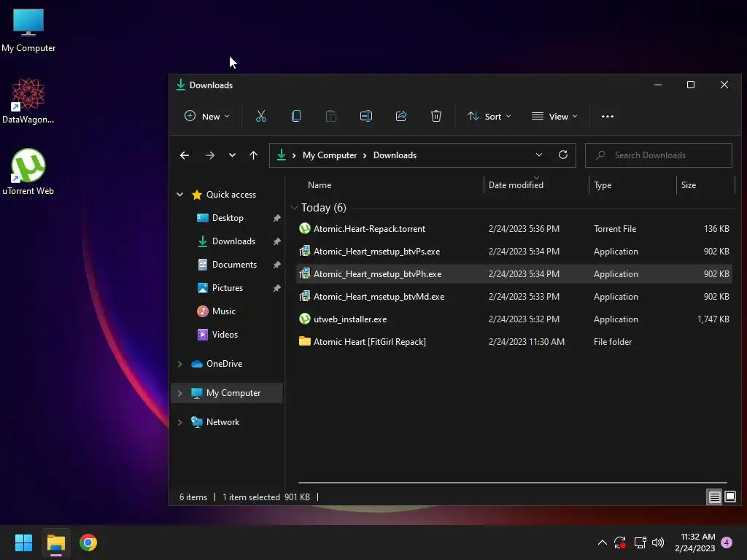Screen dimensions: 747x560
Task: Unpin Pictures using its pin icon
Action: pyautogui.click(x=276, y=288)
